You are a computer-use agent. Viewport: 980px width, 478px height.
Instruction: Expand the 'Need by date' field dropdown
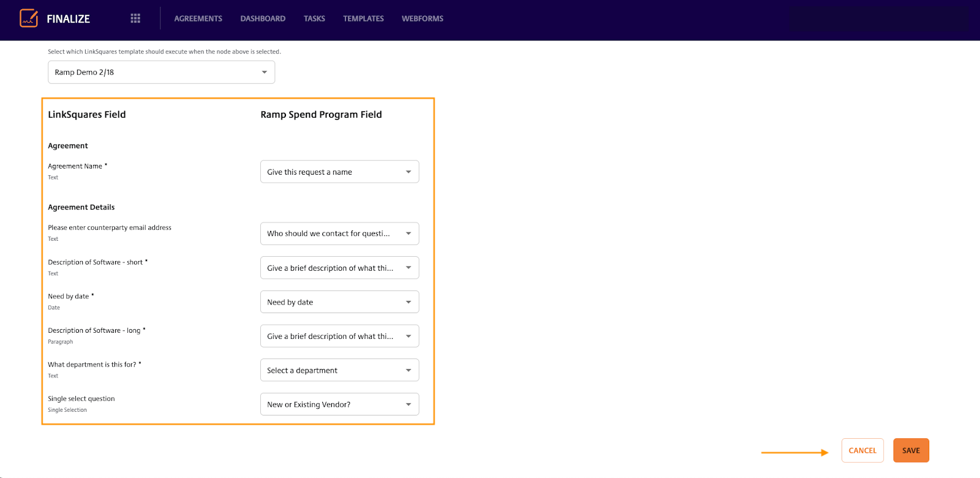pos(339,302)
